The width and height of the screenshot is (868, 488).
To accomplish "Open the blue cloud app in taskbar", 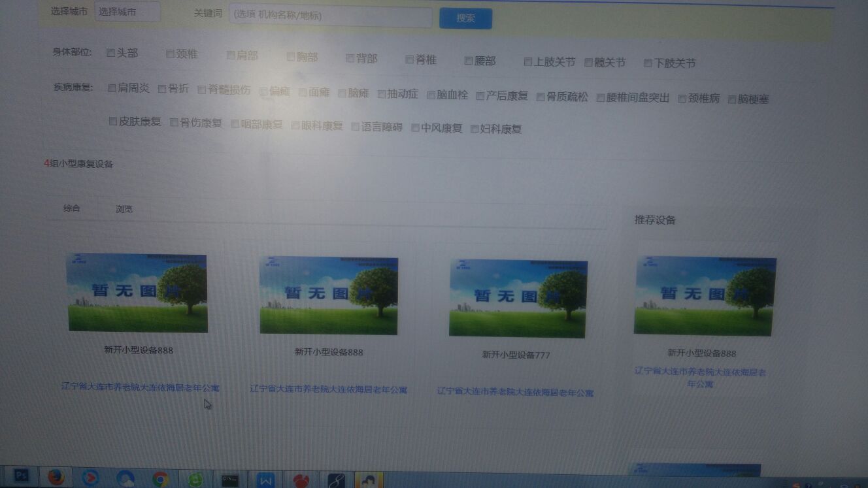I will coord(125,479).
